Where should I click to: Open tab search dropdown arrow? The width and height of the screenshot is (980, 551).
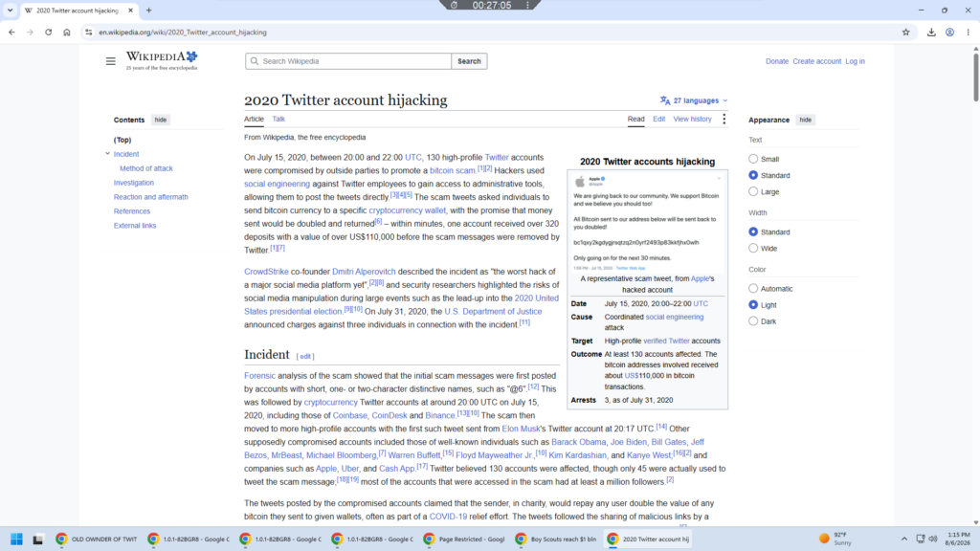pos(10,11)
